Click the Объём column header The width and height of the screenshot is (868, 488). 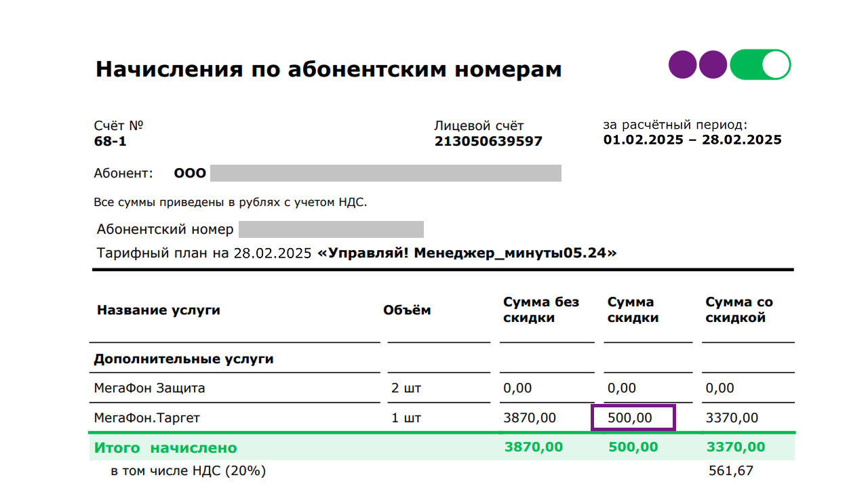point(407,310)
